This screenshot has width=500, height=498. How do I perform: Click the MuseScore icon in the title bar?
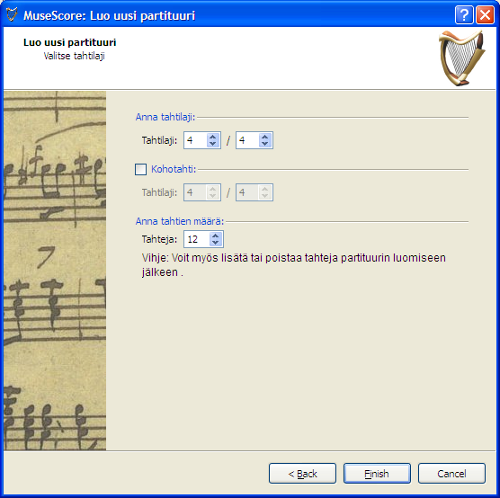[12, 15]
